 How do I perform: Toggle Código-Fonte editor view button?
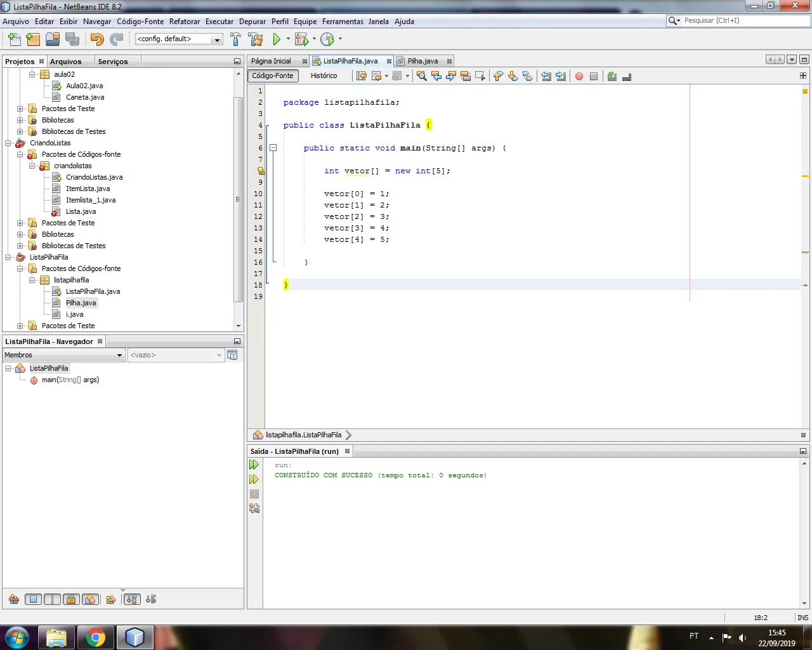tap(273, 76)
